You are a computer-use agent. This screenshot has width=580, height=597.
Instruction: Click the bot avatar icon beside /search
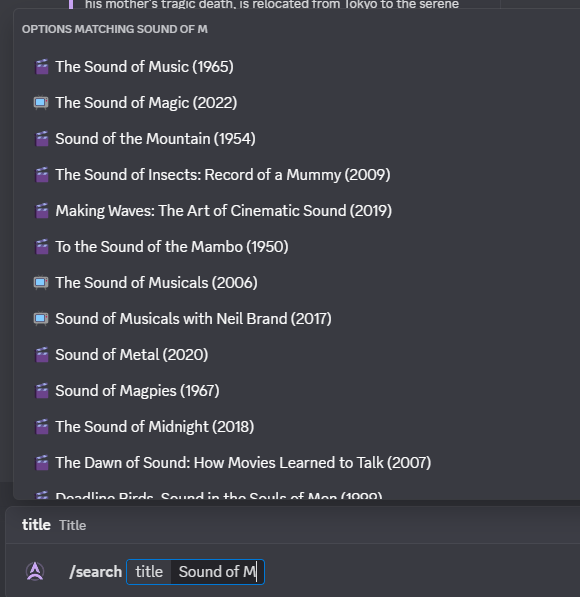[35, 571]
